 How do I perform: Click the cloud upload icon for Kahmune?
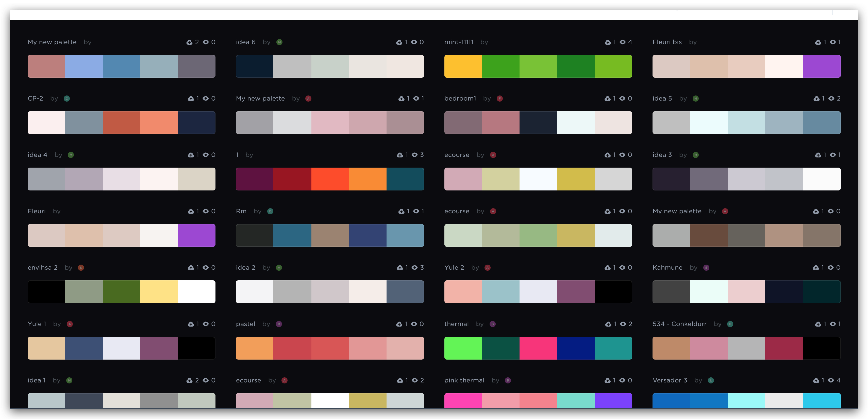(x=816, y=268)
